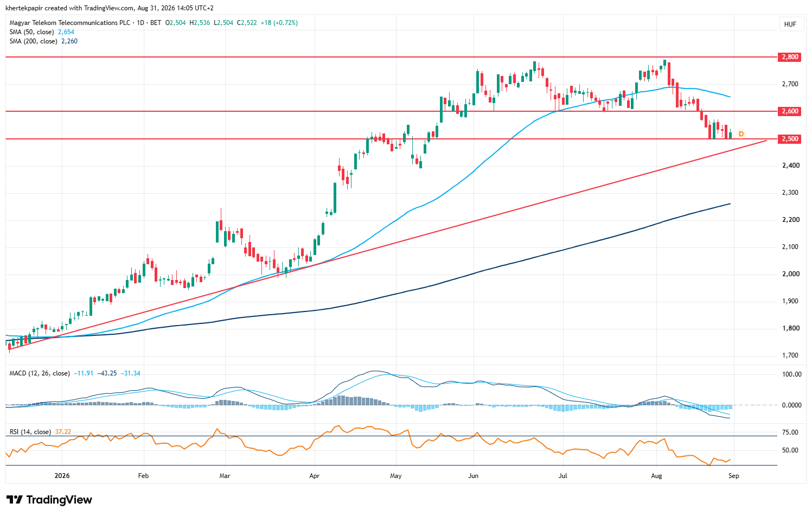The image size is (812, 516).
Task: Click the SMA (50, close) legend label
Action: [x=32, y=32]
